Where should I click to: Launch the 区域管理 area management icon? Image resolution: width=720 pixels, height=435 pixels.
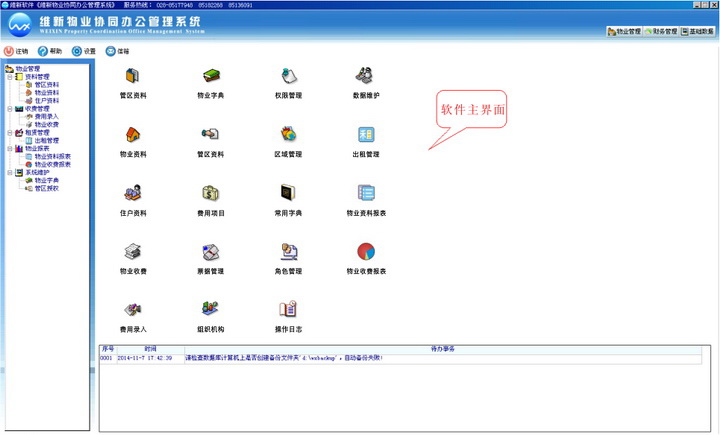tap(288, 134)
